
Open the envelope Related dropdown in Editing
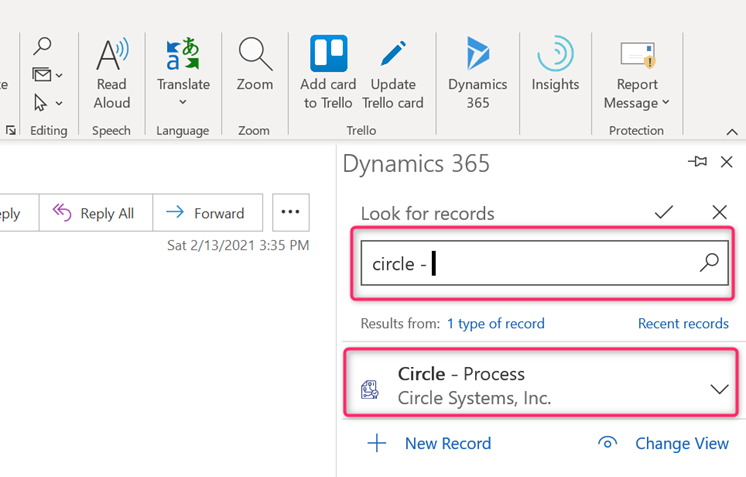[47, 75]
